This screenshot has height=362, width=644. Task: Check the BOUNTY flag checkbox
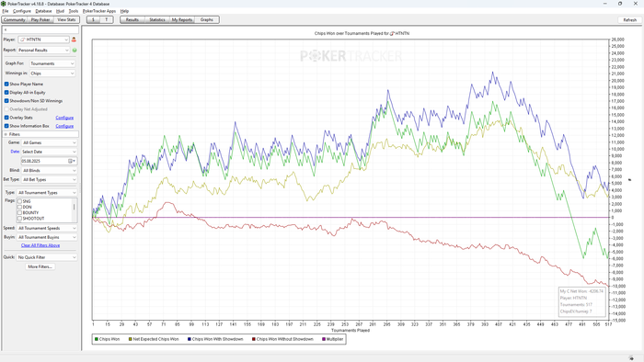[x=19, y=213]
